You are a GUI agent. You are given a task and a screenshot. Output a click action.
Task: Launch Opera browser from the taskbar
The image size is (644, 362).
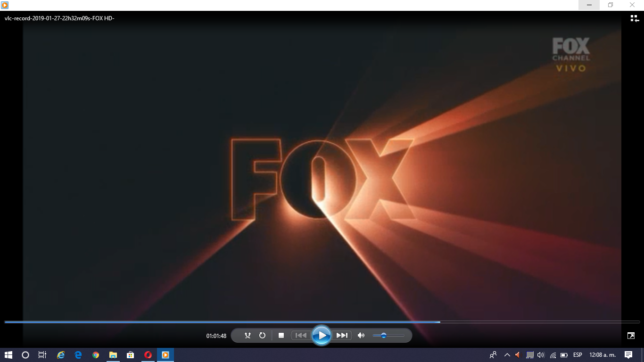point(148,355)
